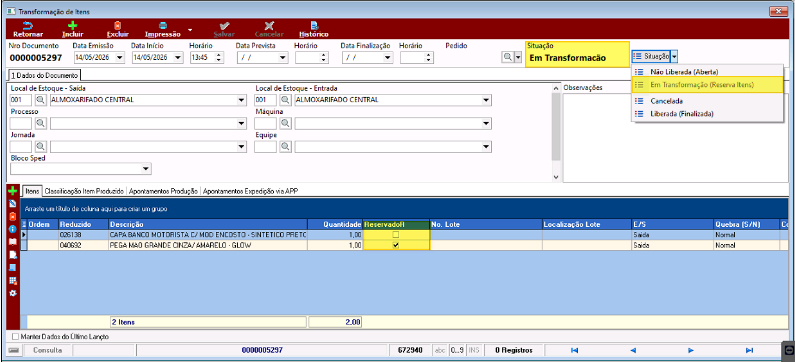The image size is (795, 362).
Task: Go to last record navigation arrow
Action: click(x=749, y=350)
